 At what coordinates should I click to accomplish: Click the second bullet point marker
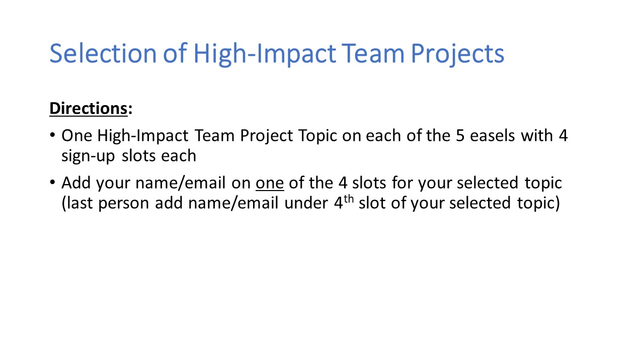click(53, 184)
